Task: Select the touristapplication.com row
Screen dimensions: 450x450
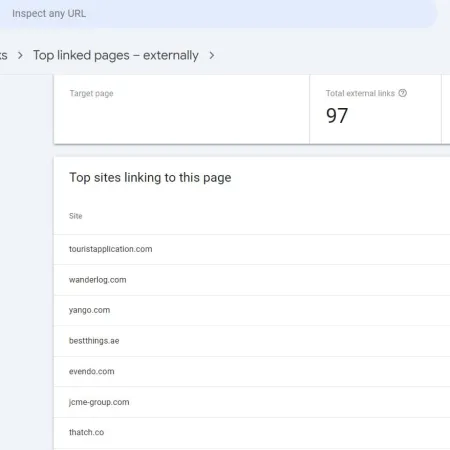Action: click(252, 249)
